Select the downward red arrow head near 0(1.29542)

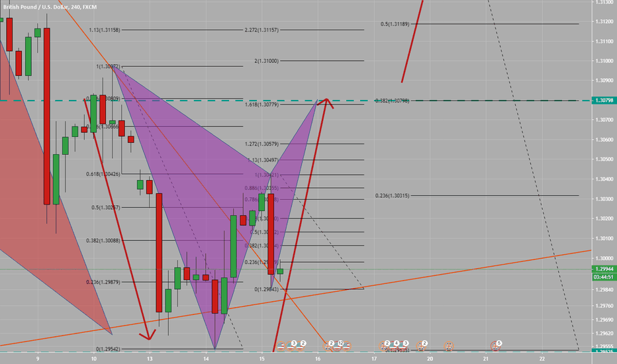(150, 336)
